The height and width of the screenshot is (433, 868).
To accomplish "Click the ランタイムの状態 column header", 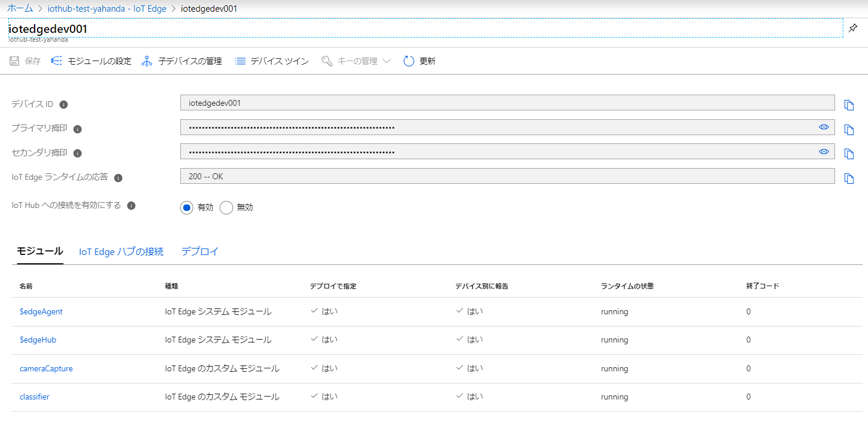I will coord(627,286).
